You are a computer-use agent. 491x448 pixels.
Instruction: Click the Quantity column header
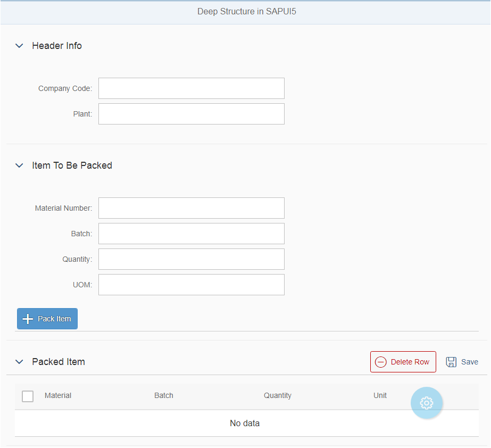(278, 395)
